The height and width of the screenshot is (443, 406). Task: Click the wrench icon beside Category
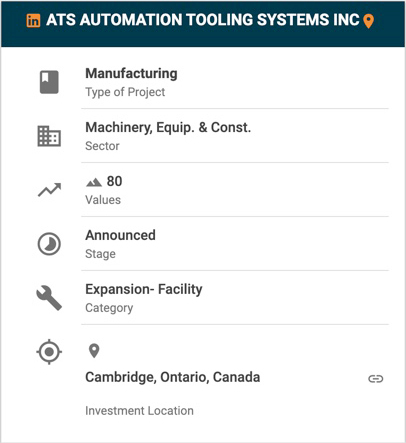49,298
